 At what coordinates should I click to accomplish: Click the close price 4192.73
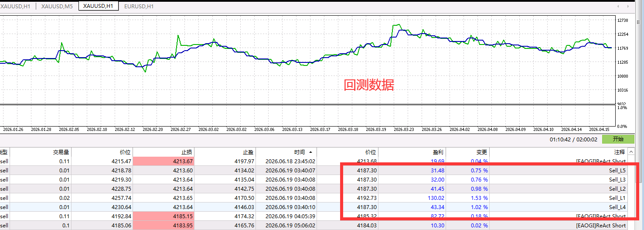(x=368, y=198)
